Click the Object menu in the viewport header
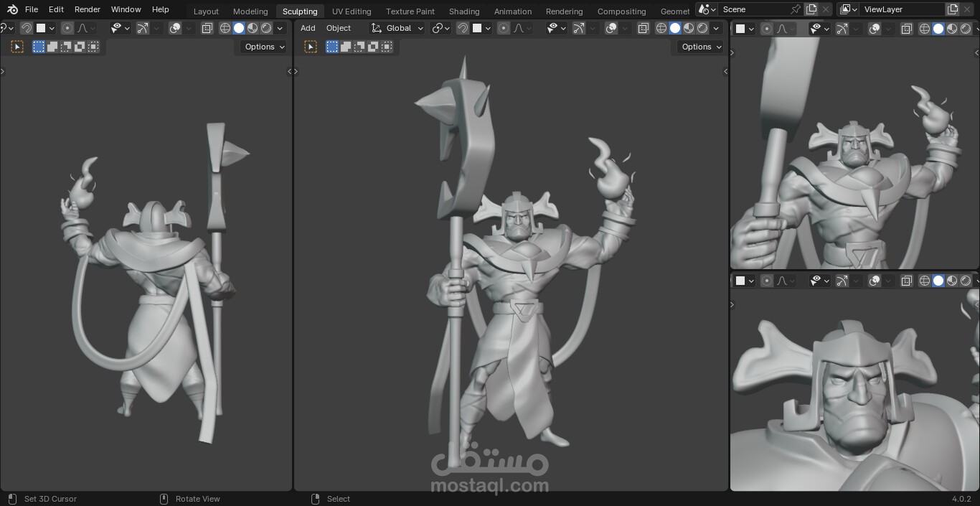The width and height of the screenshot is (980, 506). coord(339,28)
